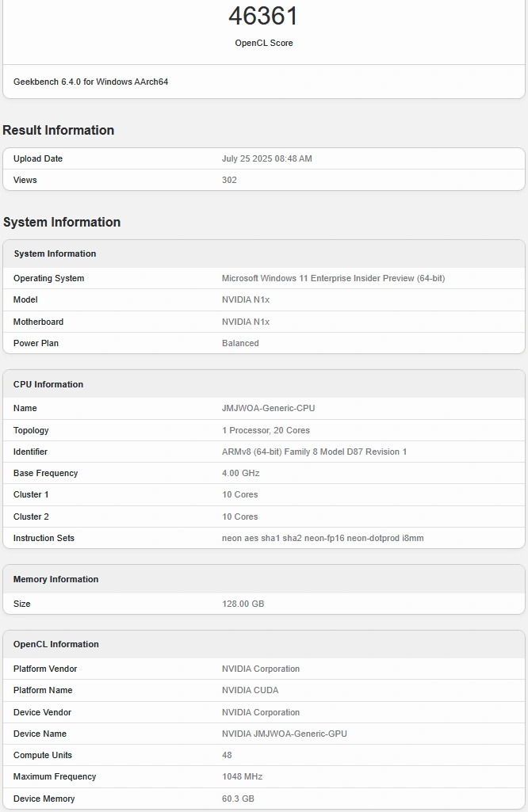Image resolution: width=528 pixels, height=812 pixels.
Task: Click the 'Motherboard' row label
Action: click(38, 322)
